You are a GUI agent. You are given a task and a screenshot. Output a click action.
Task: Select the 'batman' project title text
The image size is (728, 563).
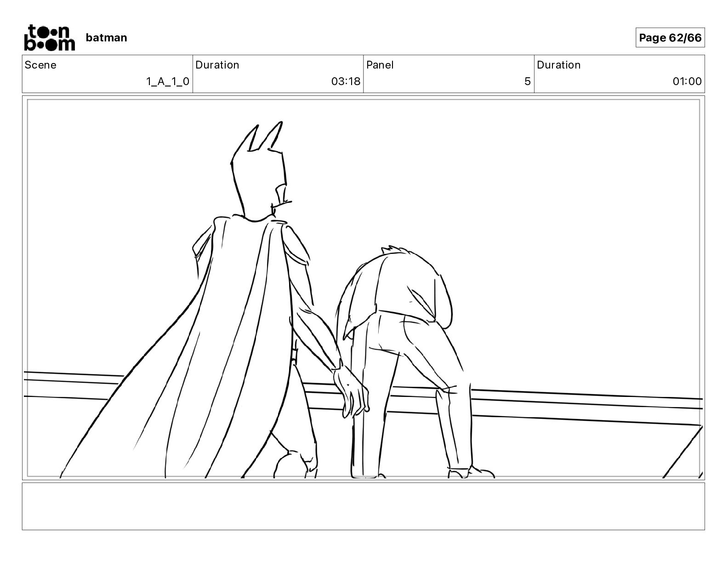[x=106, y=38]
